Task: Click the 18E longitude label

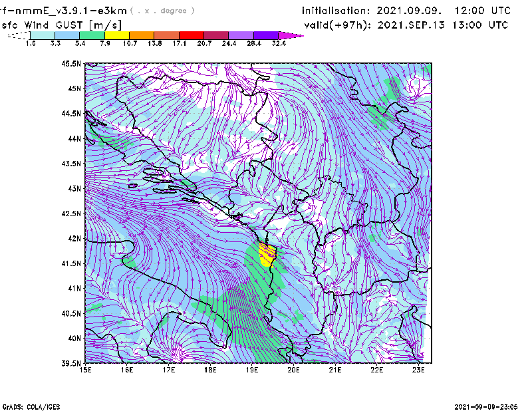Action: tap(210, 370)
